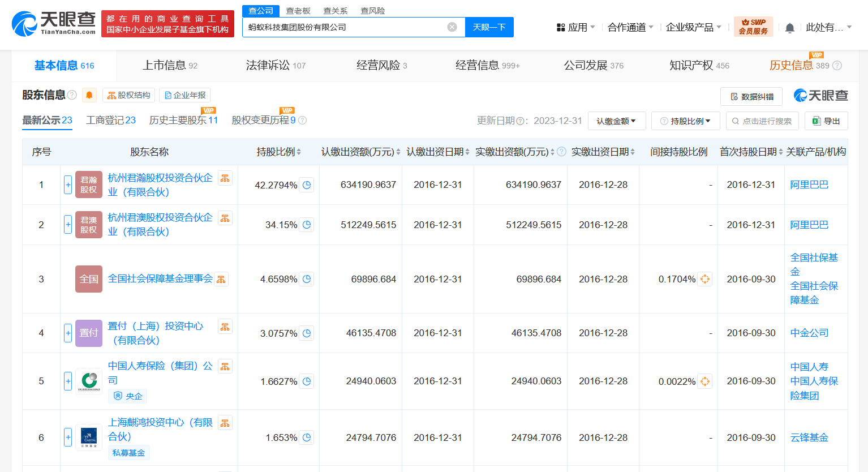Click pie chart icon next to 1.653%
Screen dimensions: 868x472
coord(307,437)
